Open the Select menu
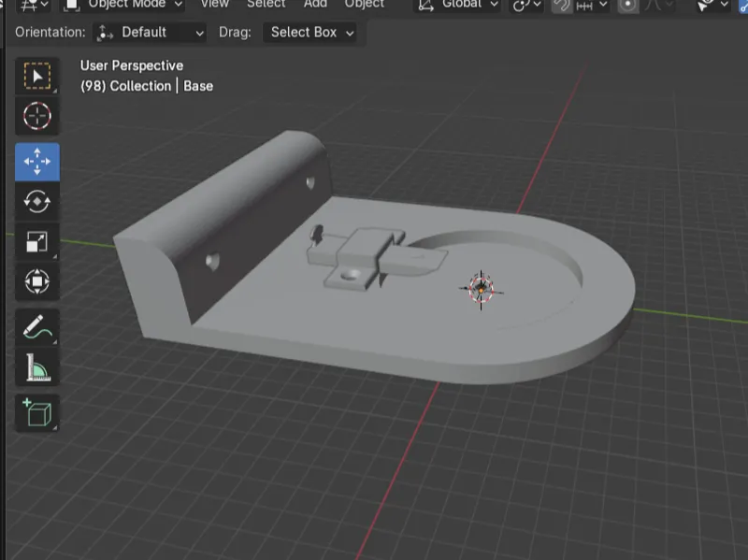The width and height of the screenshot is (748, 560). 266,4
